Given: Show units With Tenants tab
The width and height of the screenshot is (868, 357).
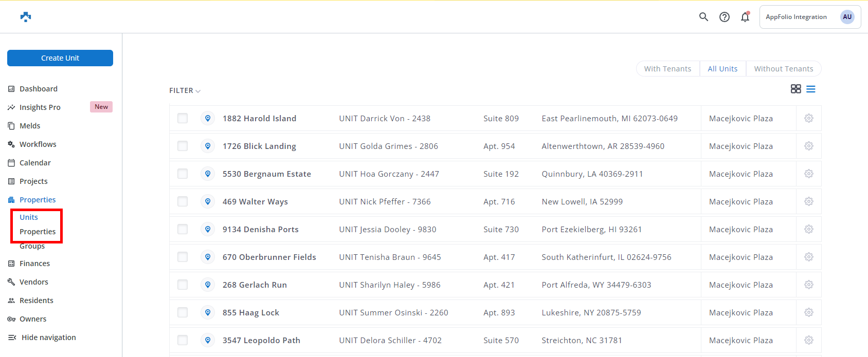Looking at the screenshot, I should 667,69.
